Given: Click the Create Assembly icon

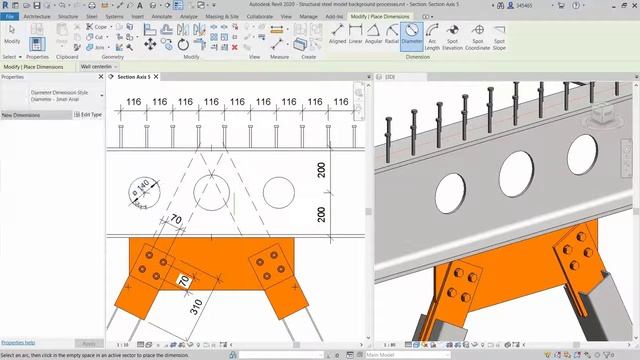Looking at the screenshot, I should (x=300, y=44).
